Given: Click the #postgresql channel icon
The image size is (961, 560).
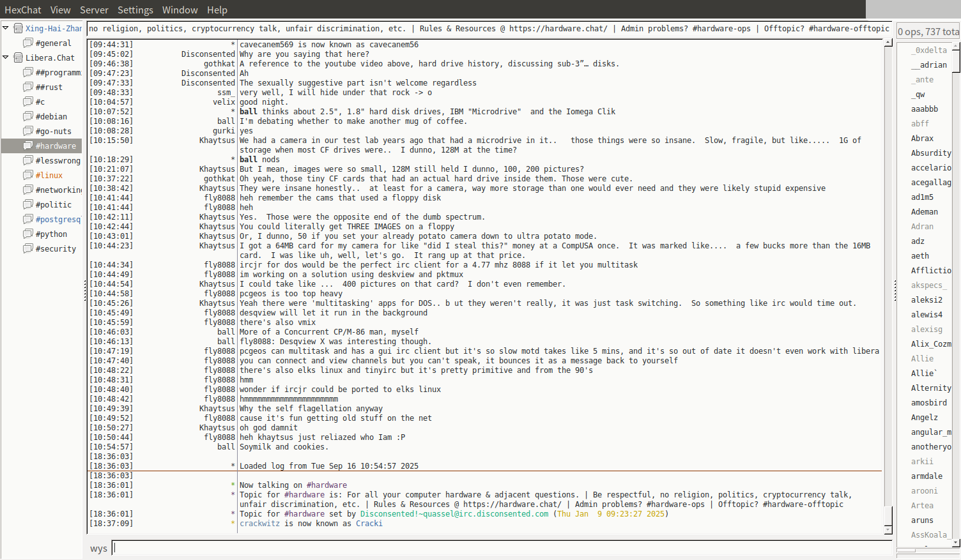Looking at the screenshot, I should pyautogui.click(x=28, y=219).
